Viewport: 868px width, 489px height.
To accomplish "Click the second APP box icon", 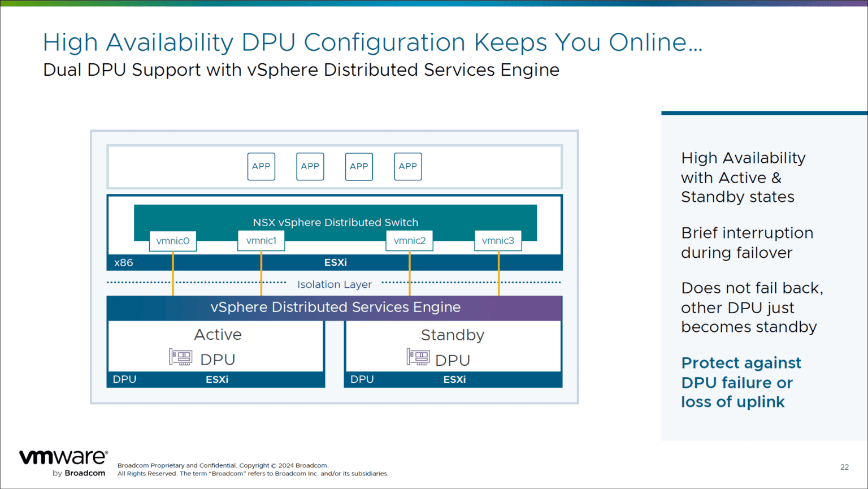I will 310,166.
